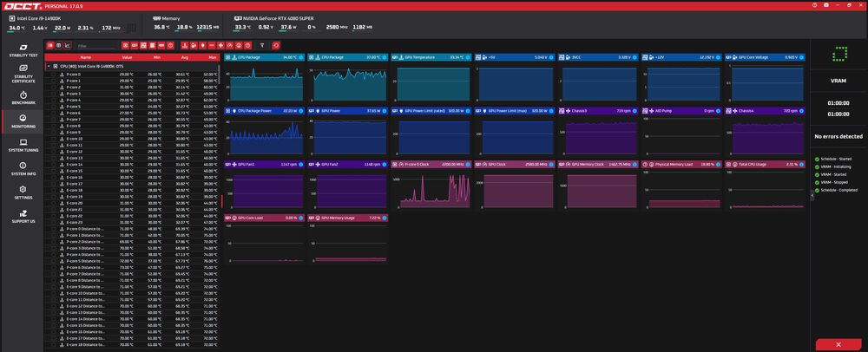868x352 pixels.
Task: Switch to the first monitoring layout view button
Action: tap(49, 45)
